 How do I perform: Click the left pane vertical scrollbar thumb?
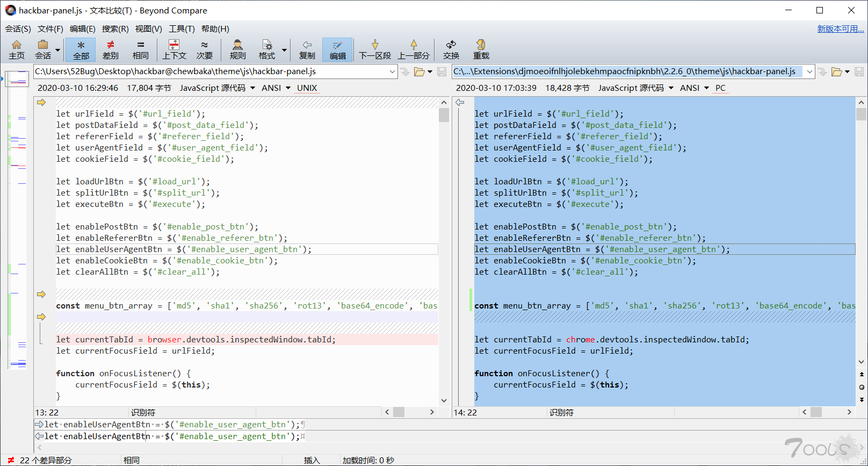click(444, 115)
